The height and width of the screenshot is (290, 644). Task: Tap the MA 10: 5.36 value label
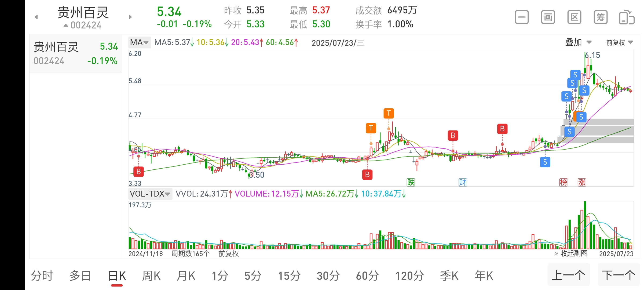click(213, 42)
